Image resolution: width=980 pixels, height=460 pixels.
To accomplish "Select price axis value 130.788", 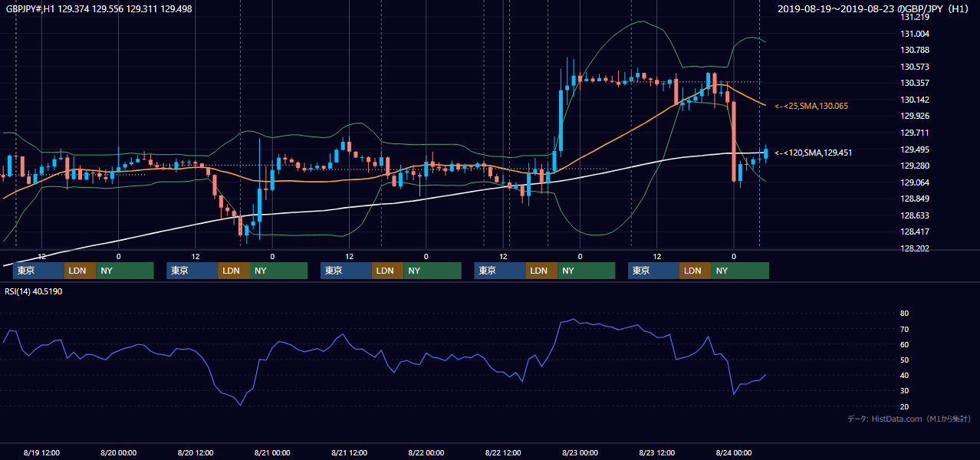I will (915, 50).
